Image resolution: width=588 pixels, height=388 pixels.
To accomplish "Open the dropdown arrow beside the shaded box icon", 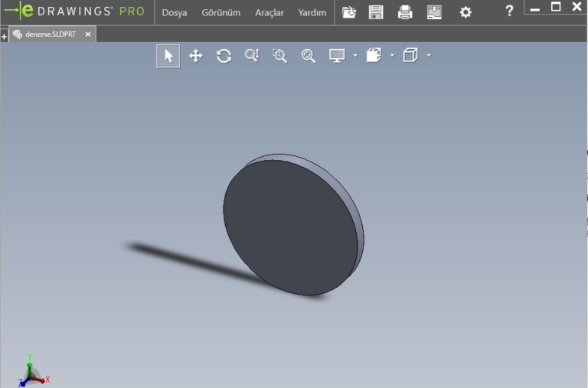I will pos(392,56).
